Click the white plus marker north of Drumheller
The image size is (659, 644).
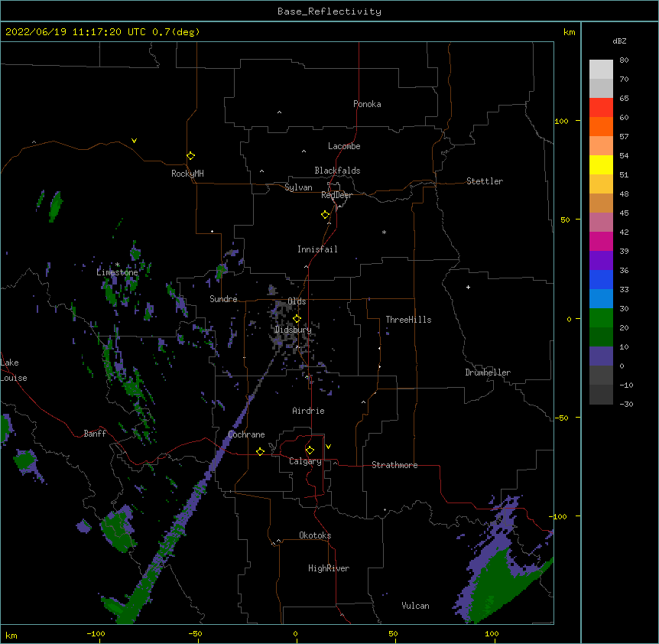pyautogui.click(x=468, y=287)
